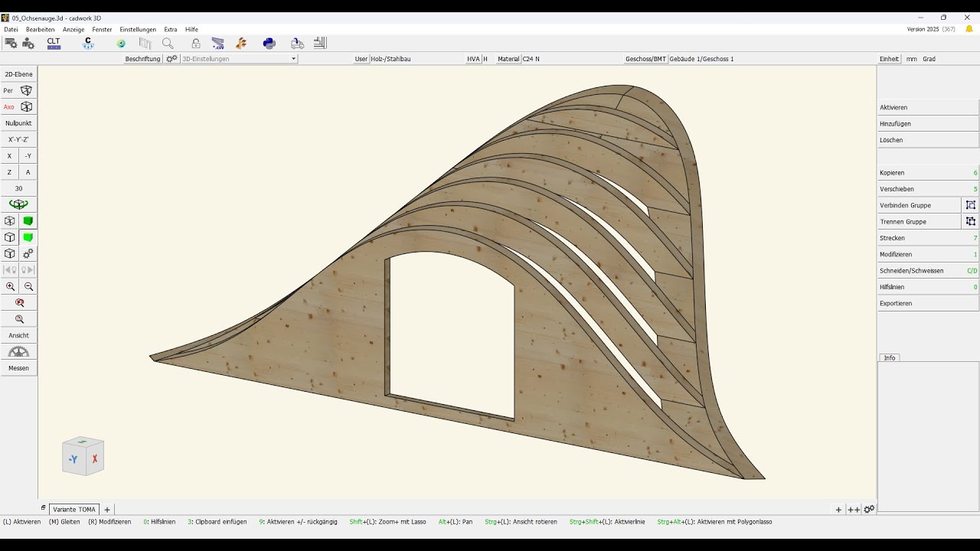Click the protractor gauge icon above Messen
The image size is (980, 551).
click(x=19, y=352)
